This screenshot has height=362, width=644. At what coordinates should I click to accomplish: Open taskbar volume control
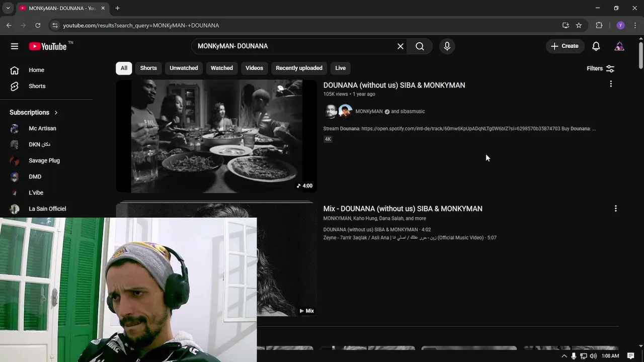pyautogui.click(x=593, y=356)
